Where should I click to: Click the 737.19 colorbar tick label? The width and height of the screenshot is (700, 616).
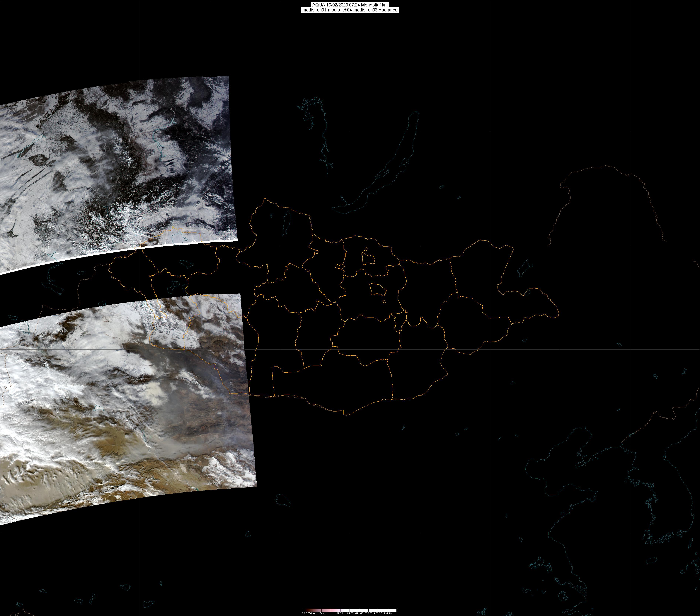coord(388,614)
